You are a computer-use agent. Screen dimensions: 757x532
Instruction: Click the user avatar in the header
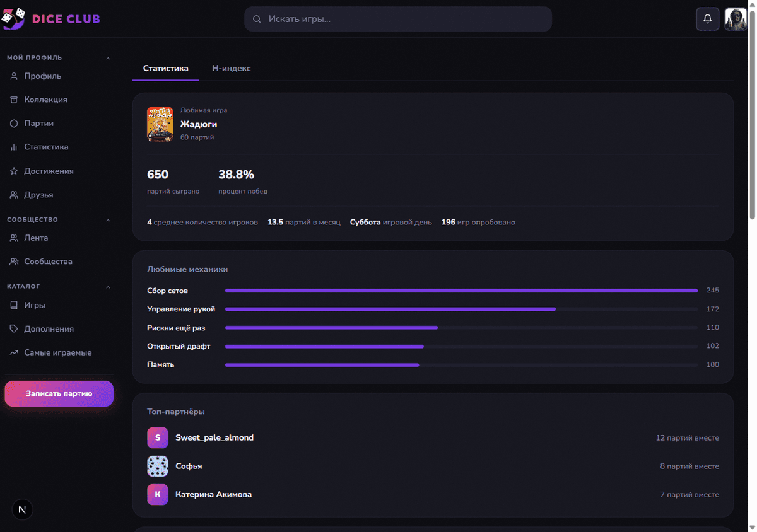point(736,19)
